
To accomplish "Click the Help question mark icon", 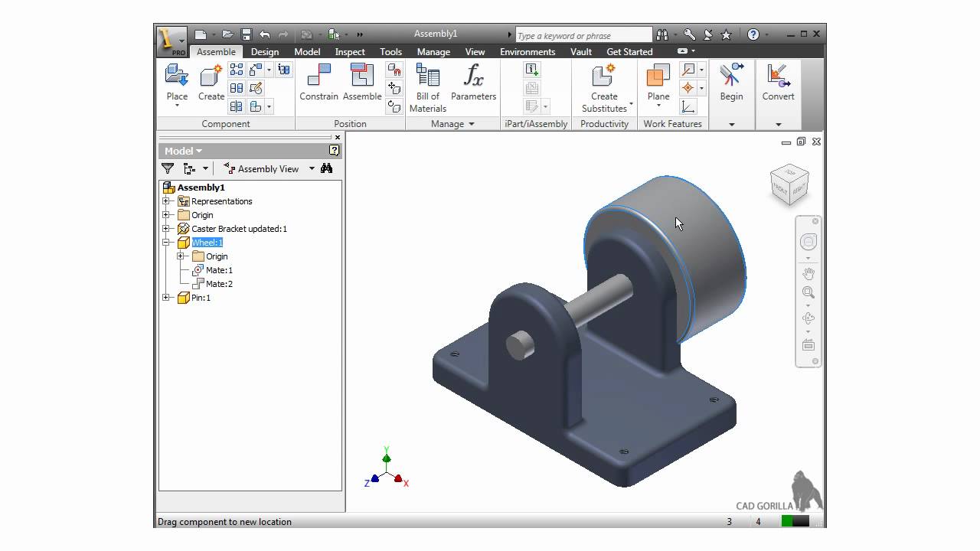I will 753,34.
